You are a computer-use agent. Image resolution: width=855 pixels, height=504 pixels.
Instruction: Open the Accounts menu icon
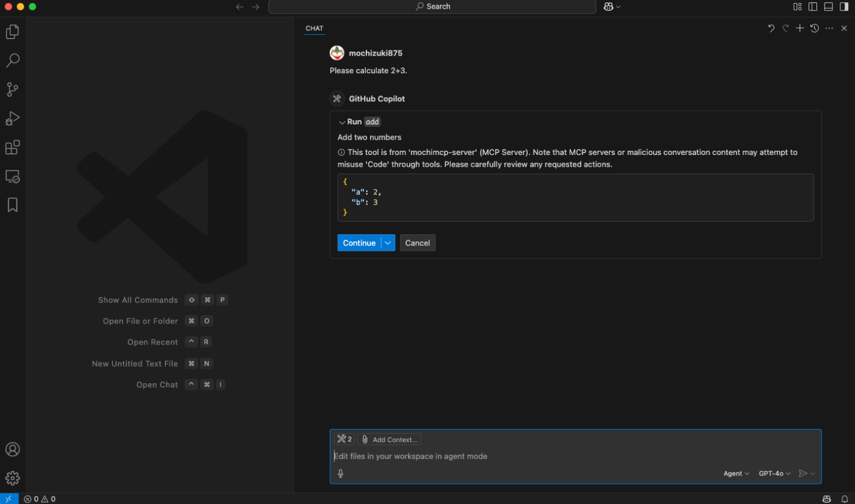13,450
